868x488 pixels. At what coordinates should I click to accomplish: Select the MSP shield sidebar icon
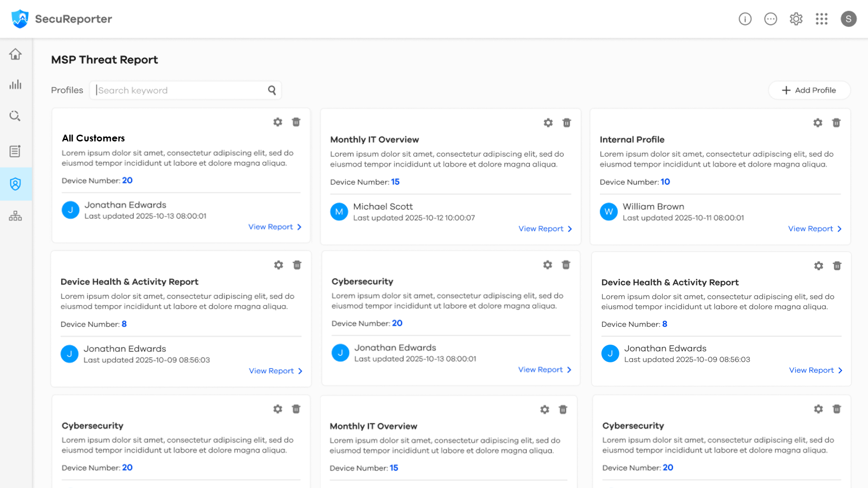(15, 184)
